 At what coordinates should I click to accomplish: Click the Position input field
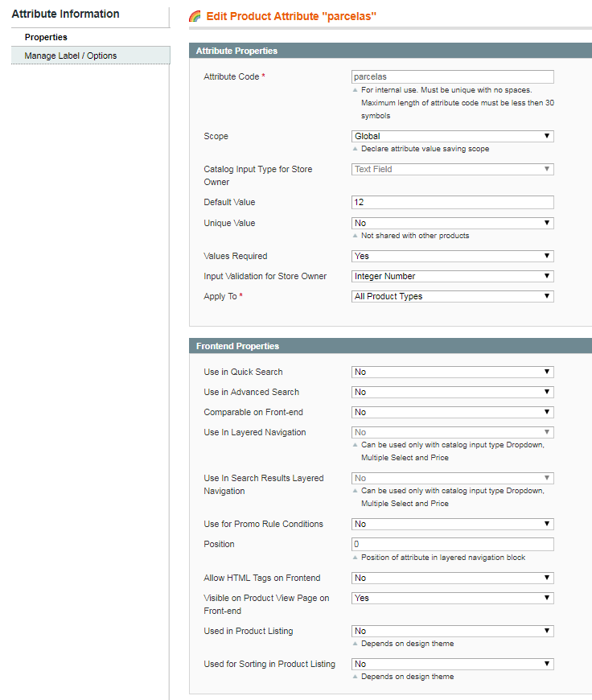[x=453, y=544]
